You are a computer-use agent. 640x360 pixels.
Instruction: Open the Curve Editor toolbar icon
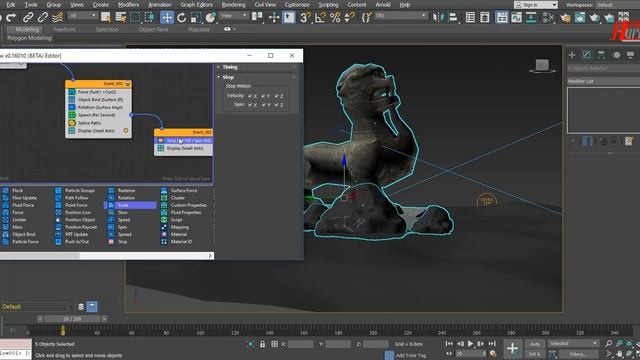[x=517, y=18]
